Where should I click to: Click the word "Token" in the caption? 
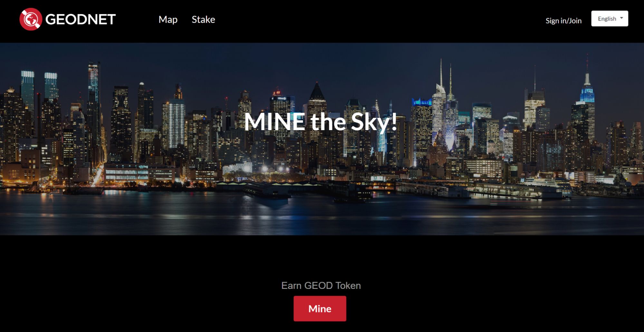click(348, 286)
